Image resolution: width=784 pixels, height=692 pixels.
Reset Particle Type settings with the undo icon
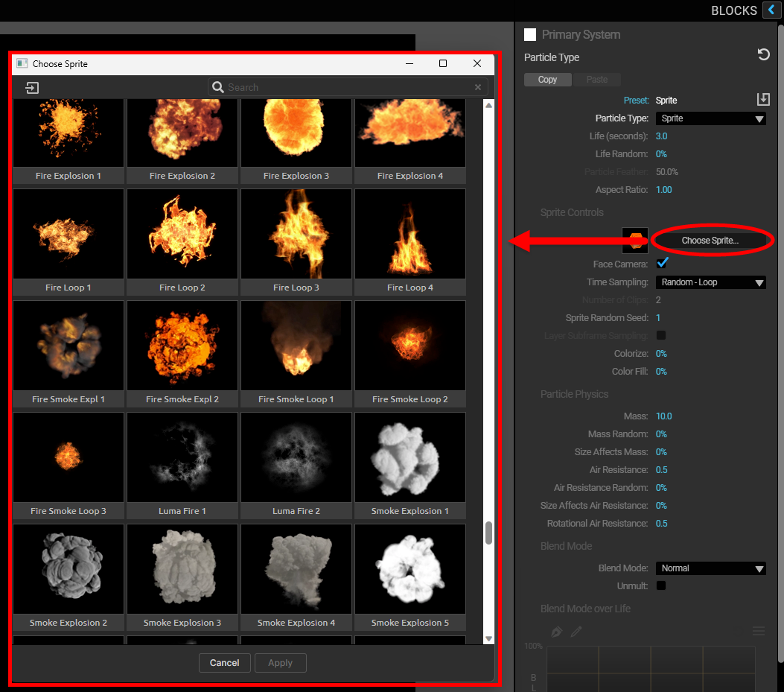763,54
